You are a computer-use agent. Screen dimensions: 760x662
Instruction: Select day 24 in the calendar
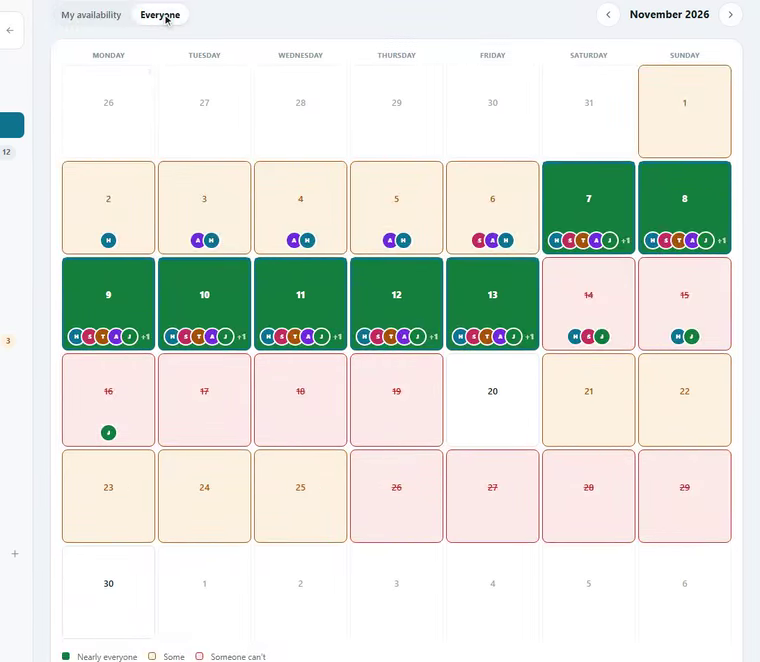[x=205, y=496]
